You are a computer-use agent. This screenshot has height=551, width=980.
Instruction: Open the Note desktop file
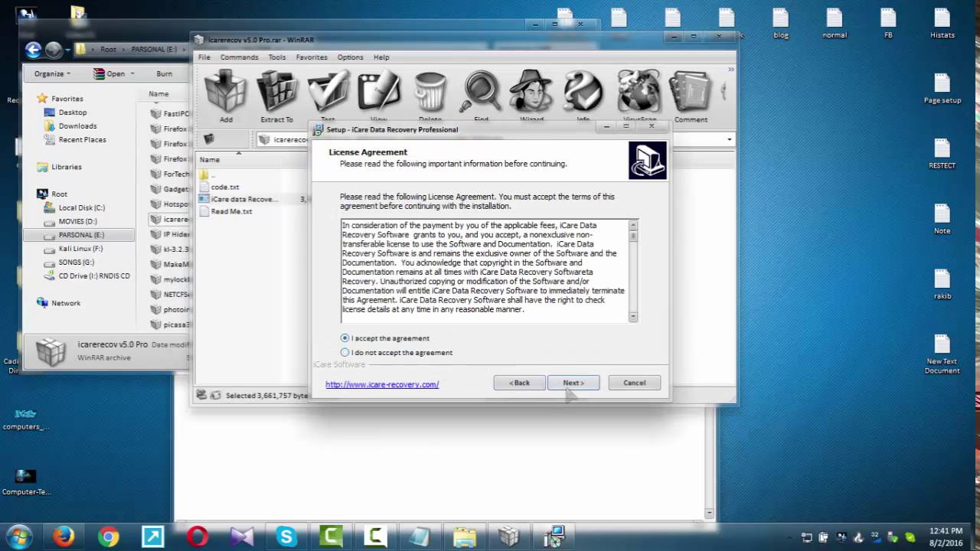[x=942, y=220]
